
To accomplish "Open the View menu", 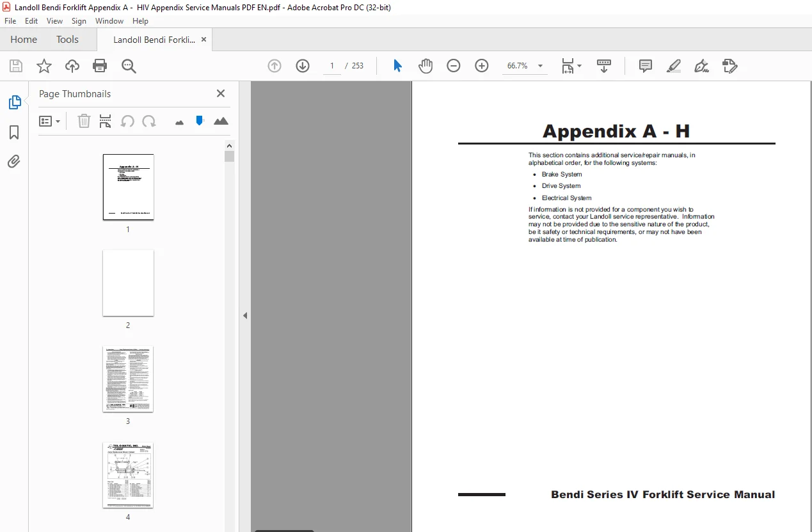I will 54,21.
